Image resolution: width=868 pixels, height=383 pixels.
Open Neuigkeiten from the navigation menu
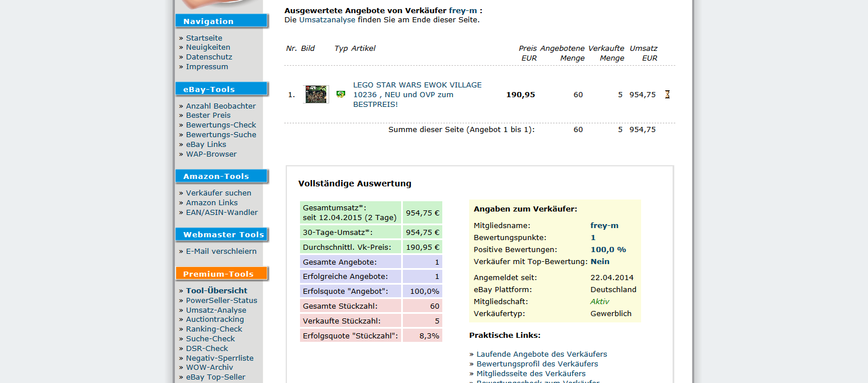tap(208, 47)
